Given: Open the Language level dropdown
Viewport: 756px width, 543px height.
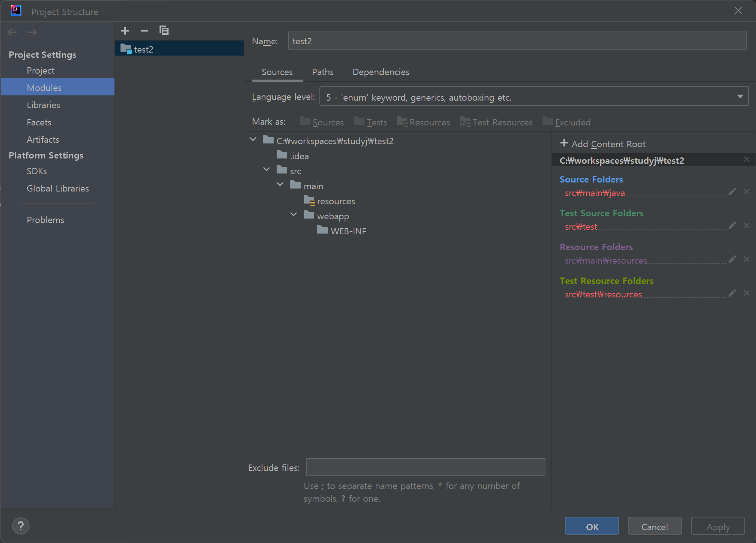Looking at the screenshot, I should click(534, 97).
